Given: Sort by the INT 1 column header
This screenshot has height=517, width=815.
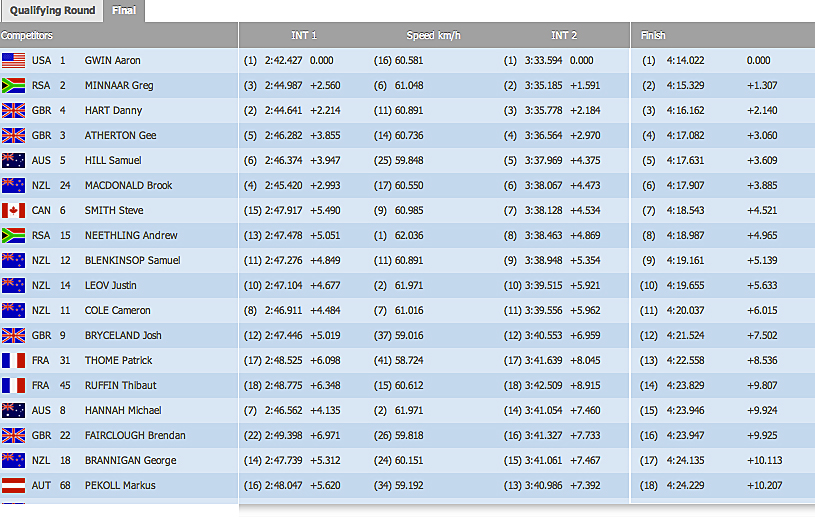Looking at the screenshot, I should coord(304,36).
